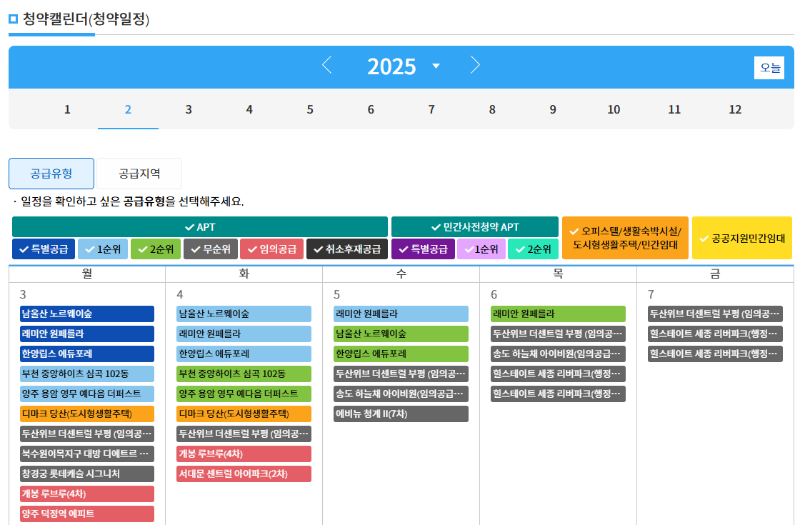Click the 오늘 button
Screen dimensions: 800x525
click(769, 67)
